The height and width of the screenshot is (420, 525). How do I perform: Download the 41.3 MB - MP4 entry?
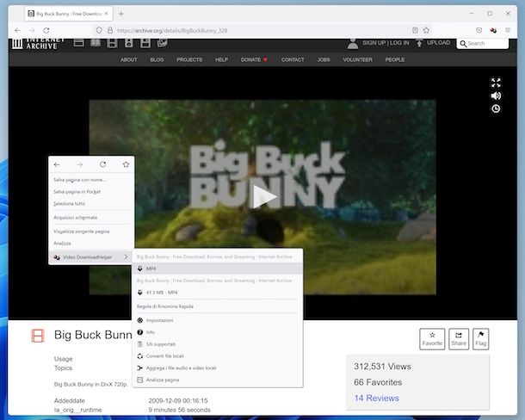pyautogui.click(x=218, y=293)
